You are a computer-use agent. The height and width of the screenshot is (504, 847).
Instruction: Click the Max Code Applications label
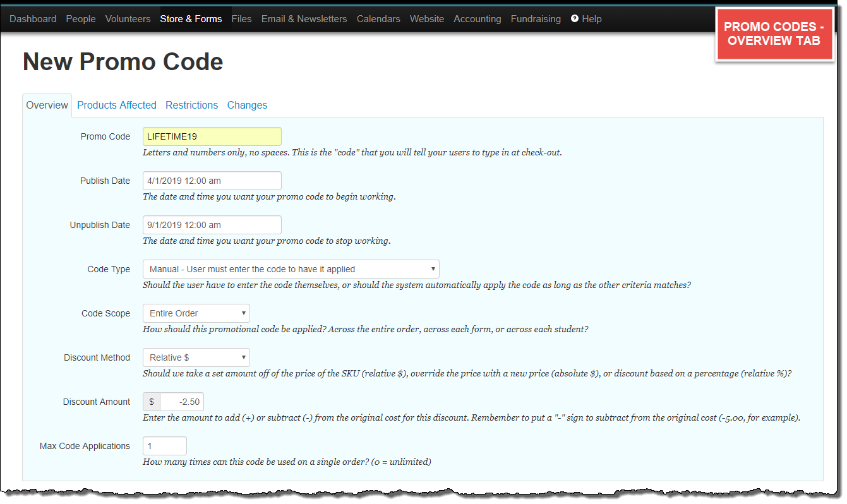click(85, 446)
